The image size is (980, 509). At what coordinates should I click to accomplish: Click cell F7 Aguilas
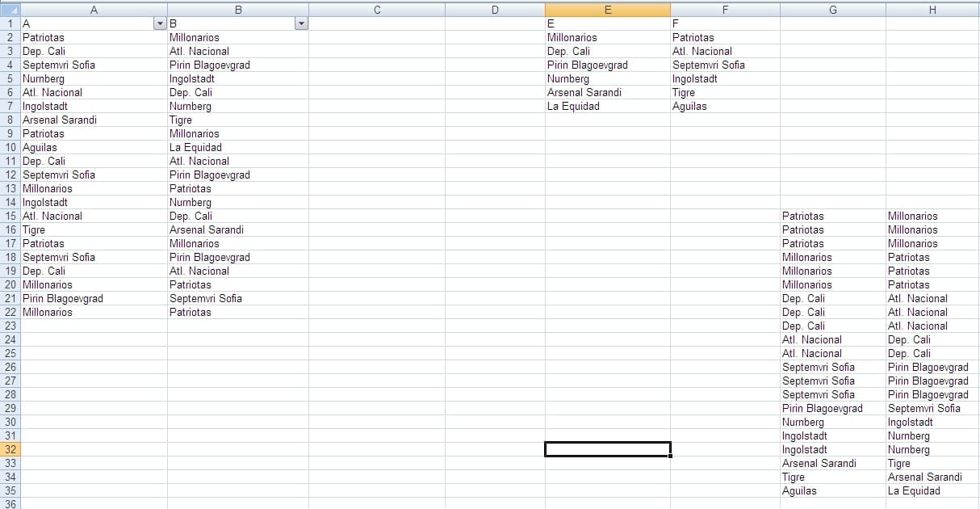pos(725,106)
